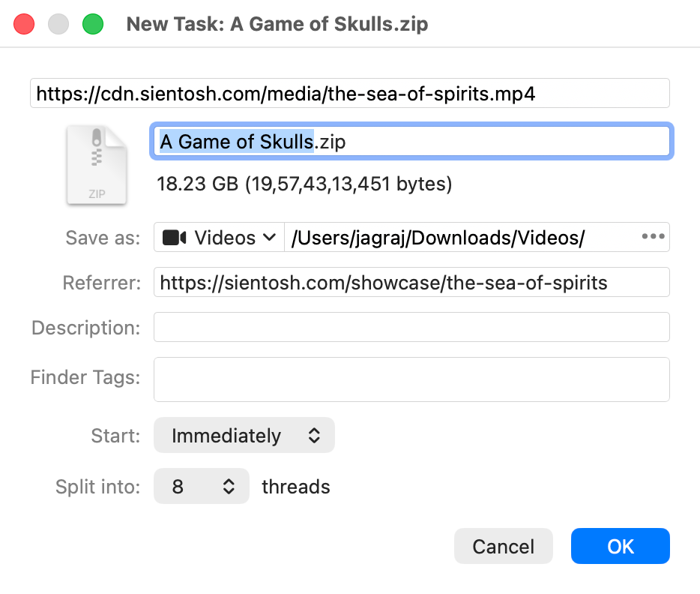Screen dimensions: 700x594
Task: Click the ZIP label on the file icon
Action: 97,194
